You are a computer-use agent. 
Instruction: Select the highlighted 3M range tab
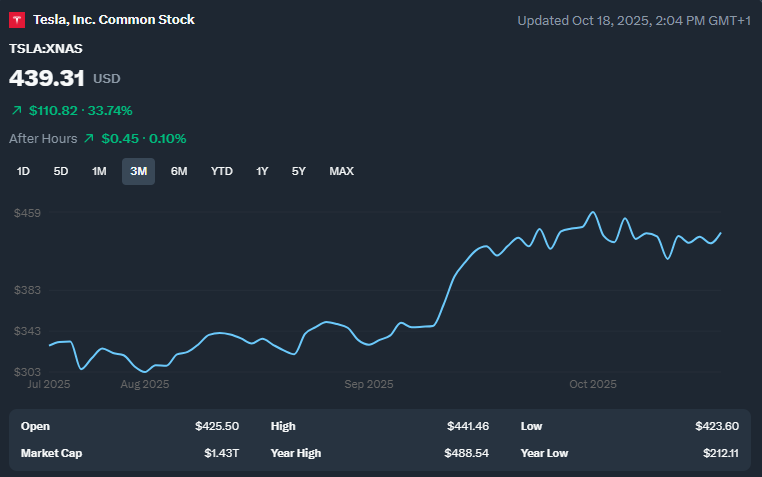pyautogui.click(x=139, y=171)
